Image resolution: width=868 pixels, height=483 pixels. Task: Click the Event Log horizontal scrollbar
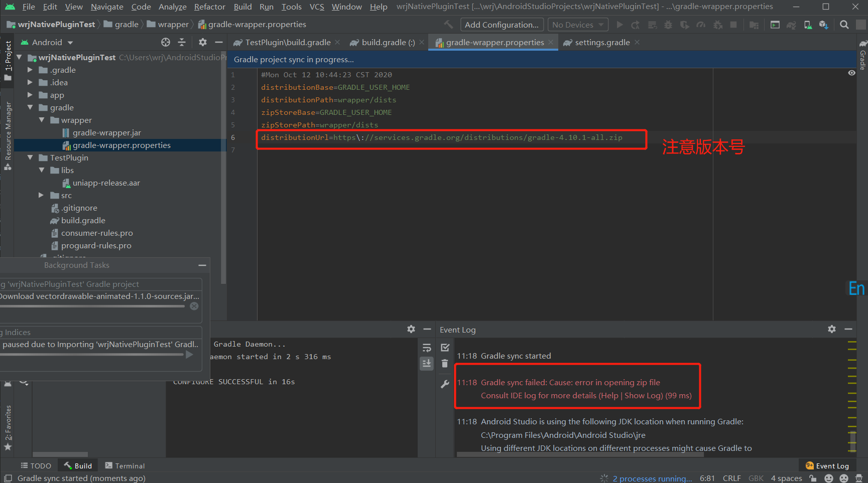tap(580, 455)
